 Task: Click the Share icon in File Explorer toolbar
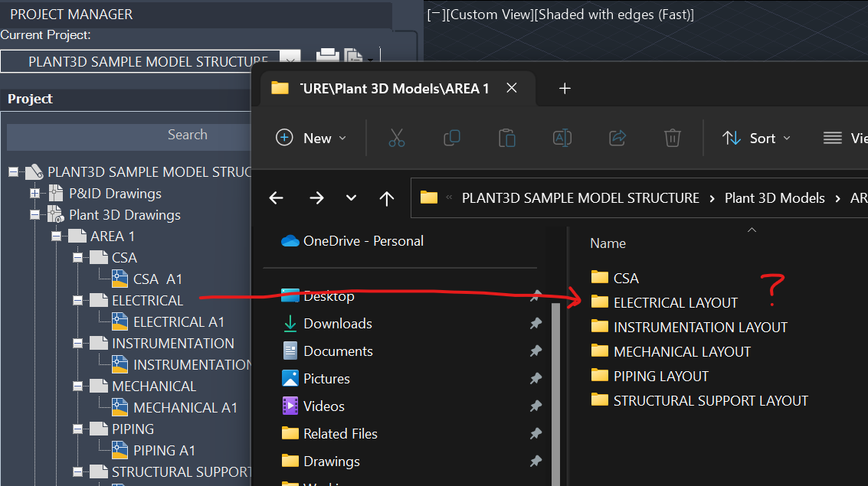point(617,138)
